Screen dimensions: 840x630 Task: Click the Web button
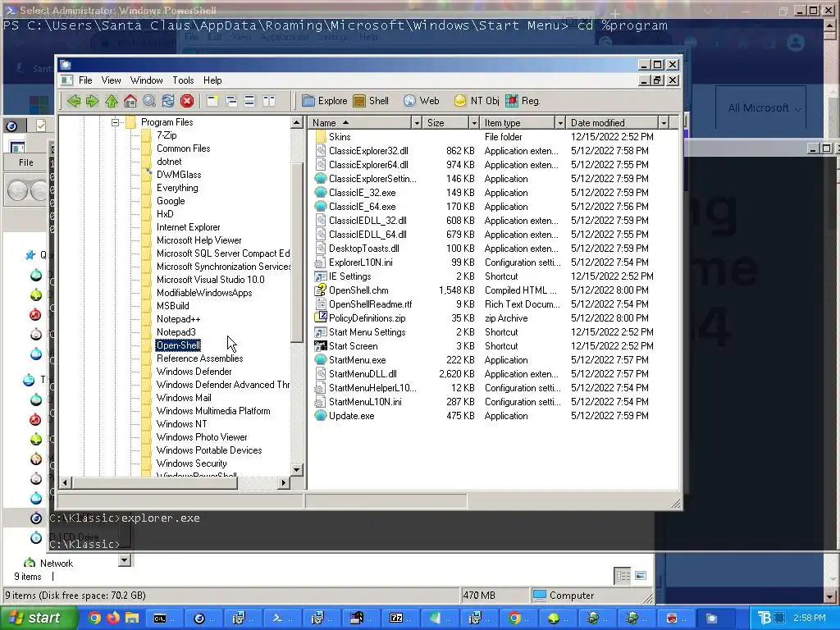point(421,101)
